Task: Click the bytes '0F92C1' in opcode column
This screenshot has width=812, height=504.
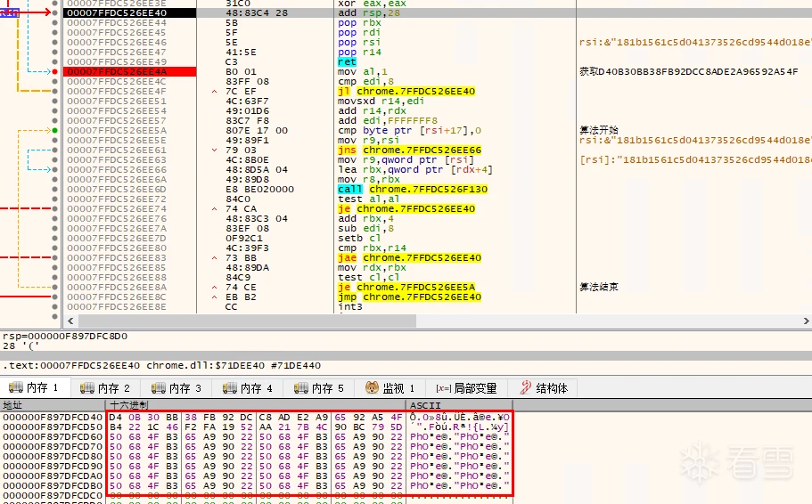Action: click(244, 238)
